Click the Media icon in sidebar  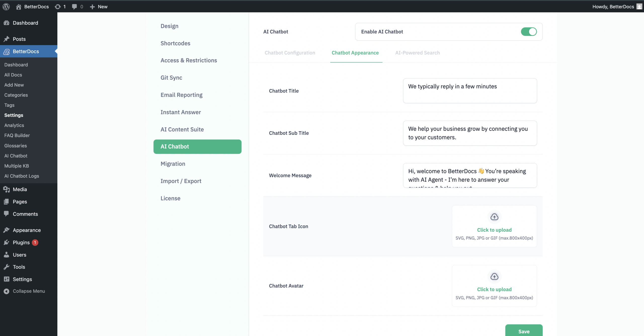[7, 189]
